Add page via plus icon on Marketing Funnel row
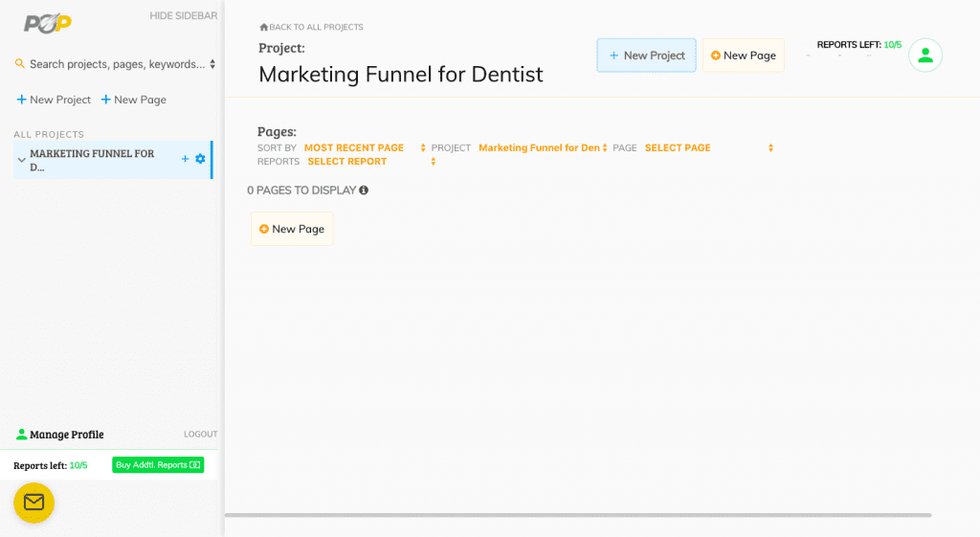This screenshot has height=537, width=980. 185,159
